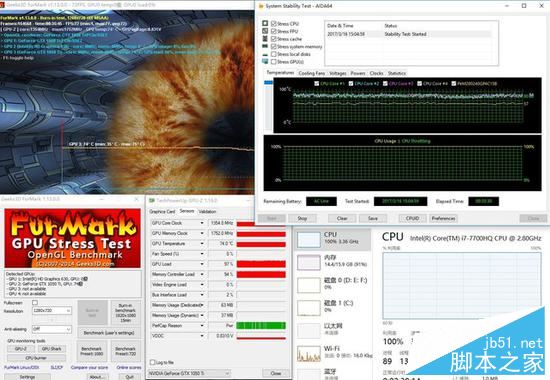Enable Stress GPU(s) checkbox
Screen dimensions: 550x380
point(274,62)
